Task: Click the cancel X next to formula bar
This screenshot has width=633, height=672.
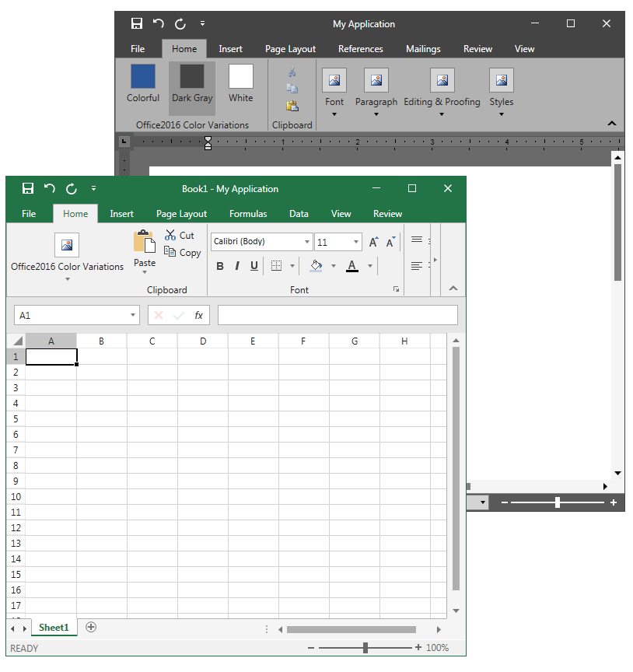Action: click(159, 316)
